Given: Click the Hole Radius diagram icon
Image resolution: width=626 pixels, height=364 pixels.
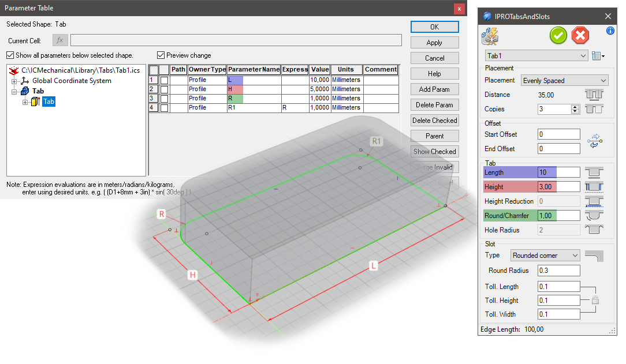Looking at the screenshot, I should click(x=595, y=230).
